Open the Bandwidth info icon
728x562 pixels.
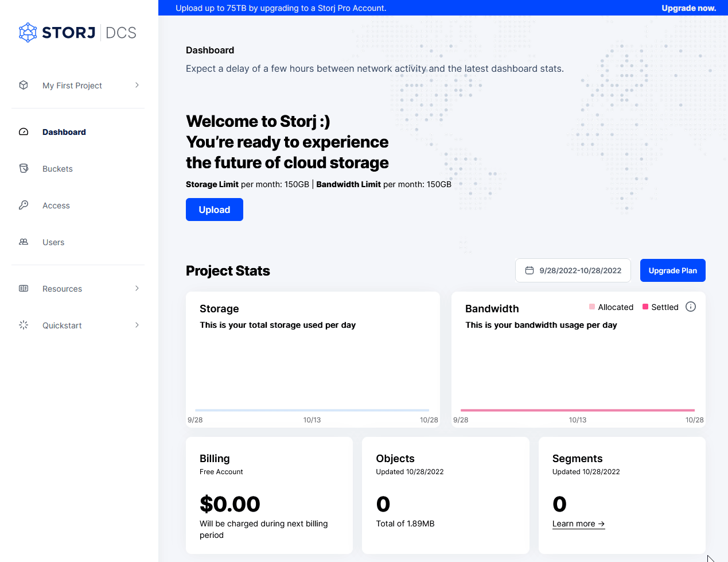point(691,307)
